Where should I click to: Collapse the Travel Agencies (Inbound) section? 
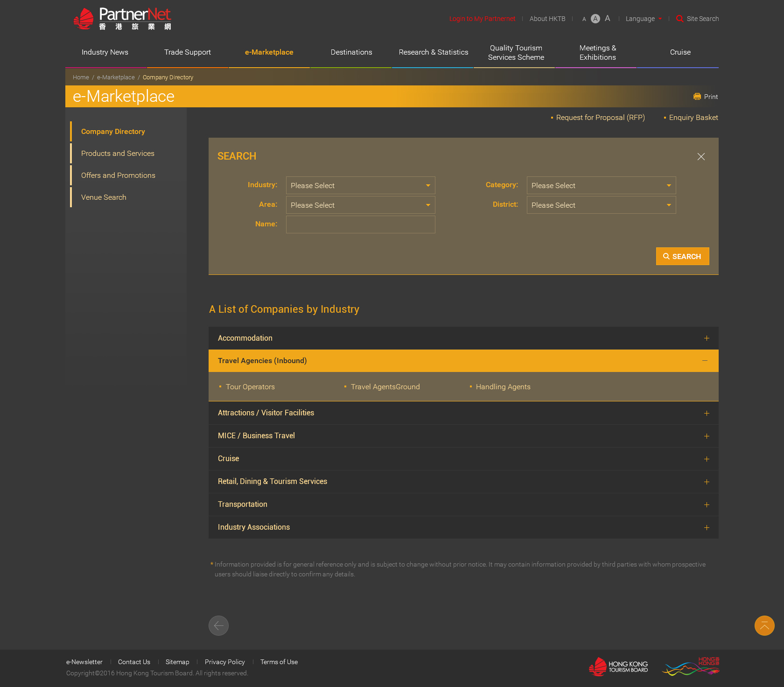705,361
